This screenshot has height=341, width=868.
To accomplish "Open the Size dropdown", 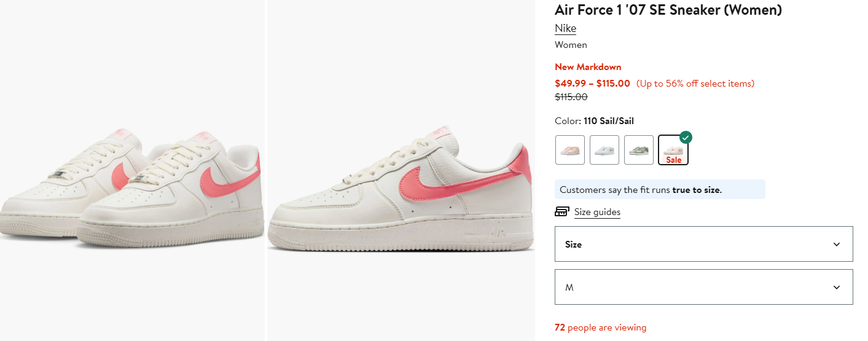I will click(703, 244).
